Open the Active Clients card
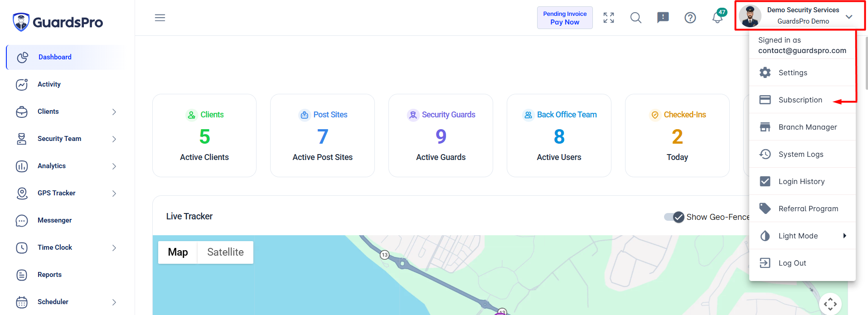 pyautogui.click(x=204, y=136)
